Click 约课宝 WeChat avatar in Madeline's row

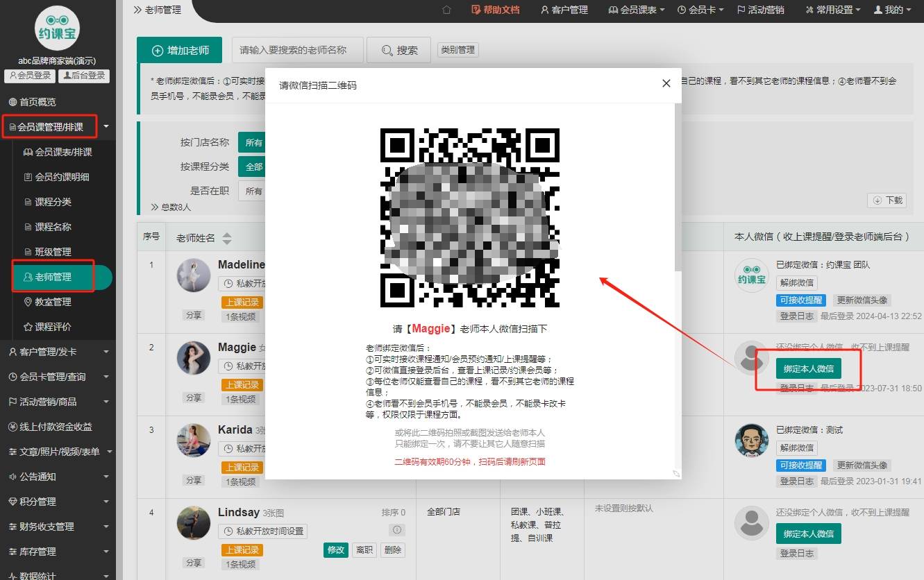[x=752, y=275]
